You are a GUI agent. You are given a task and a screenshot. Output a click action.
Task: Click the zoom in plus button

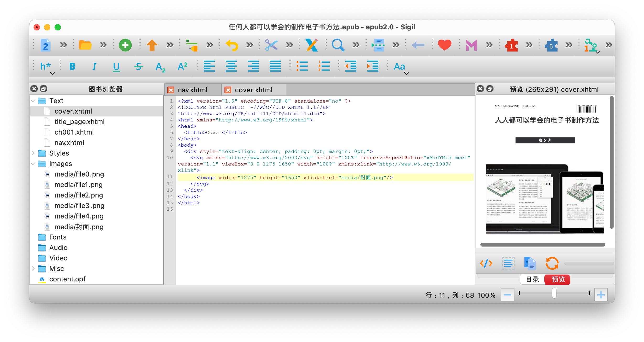(x=601, y=295)
